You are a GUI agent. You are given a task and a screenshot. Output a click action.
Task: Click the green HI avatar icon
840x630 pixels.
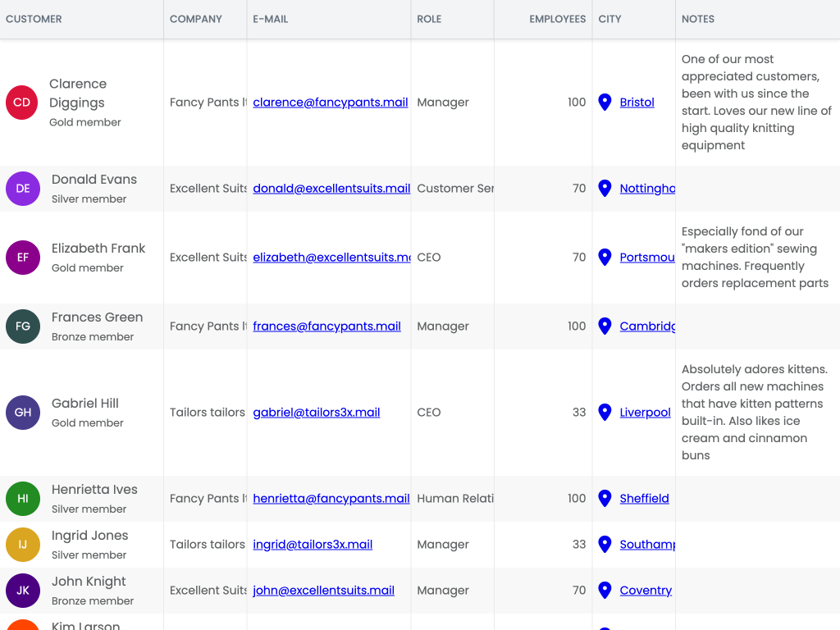point(23,499)
